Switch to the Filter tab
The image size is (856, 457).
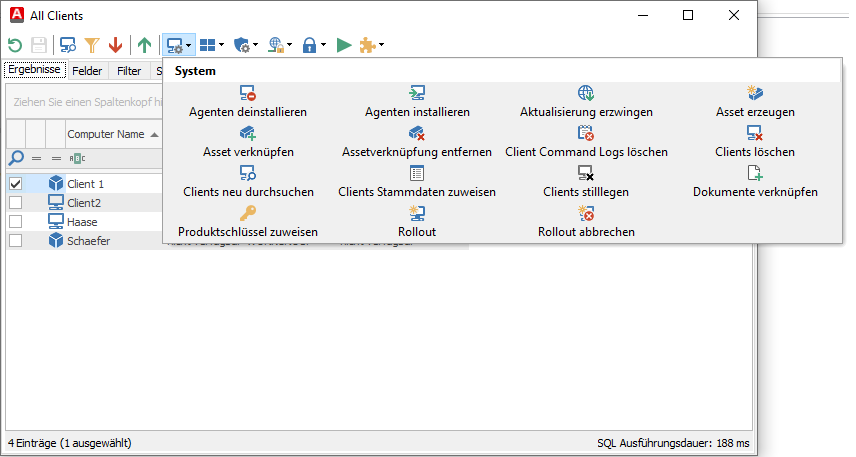(x=129, y=71)
